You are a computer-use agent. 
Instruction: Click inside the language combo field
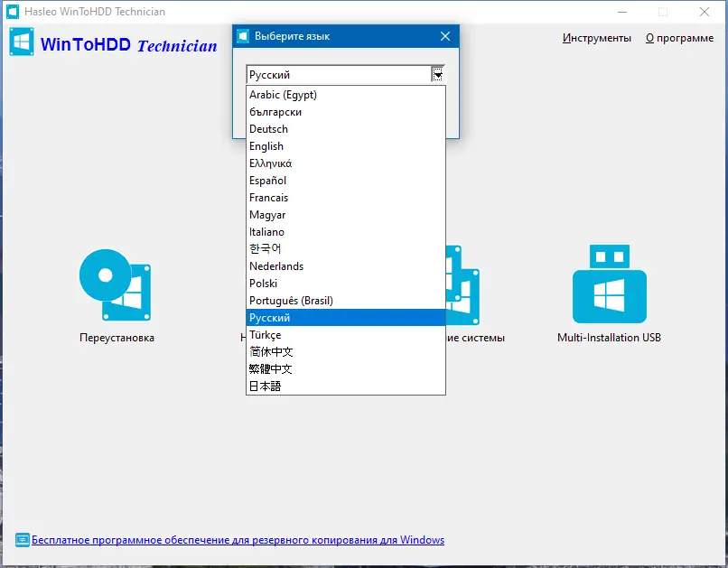(334, 74)
